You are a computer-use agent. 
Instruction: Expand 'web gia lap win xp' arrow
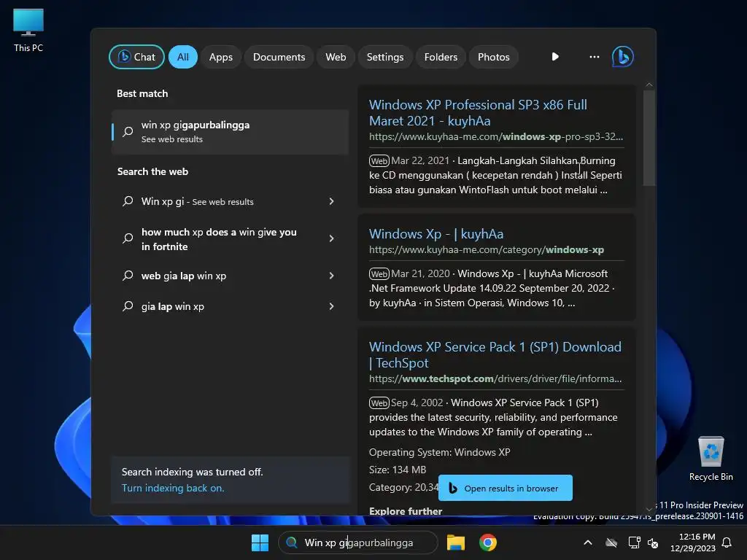(x=332, y=276)
